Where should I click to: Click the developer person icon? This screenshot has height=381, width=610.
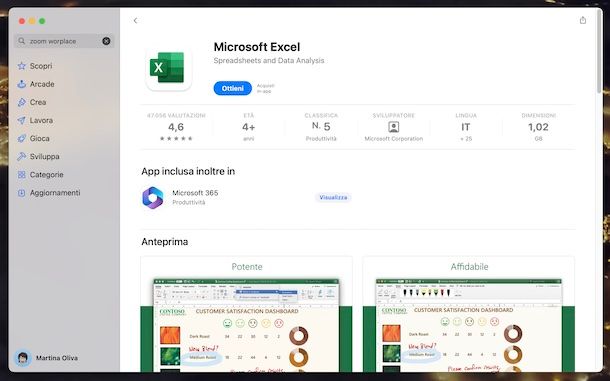394,127
